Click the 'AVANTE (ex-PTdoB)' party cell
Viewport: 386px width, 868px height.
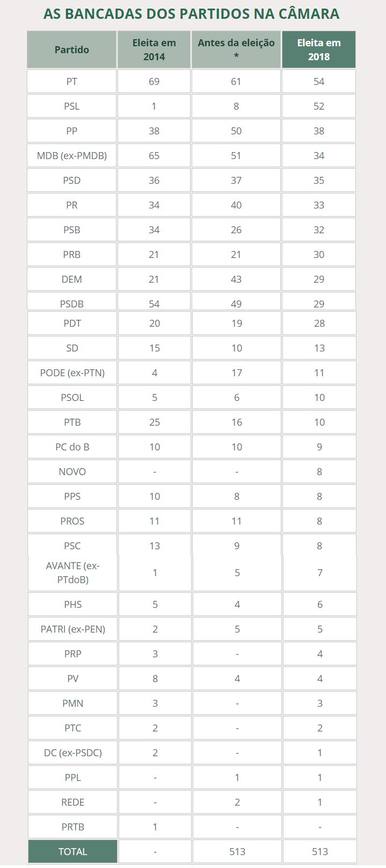73,573
